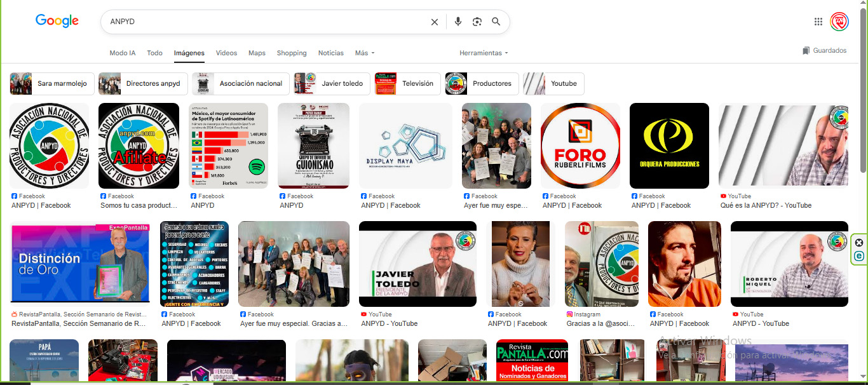Open the Google account profile avatar
868x385 pixels.
(839, 22)
